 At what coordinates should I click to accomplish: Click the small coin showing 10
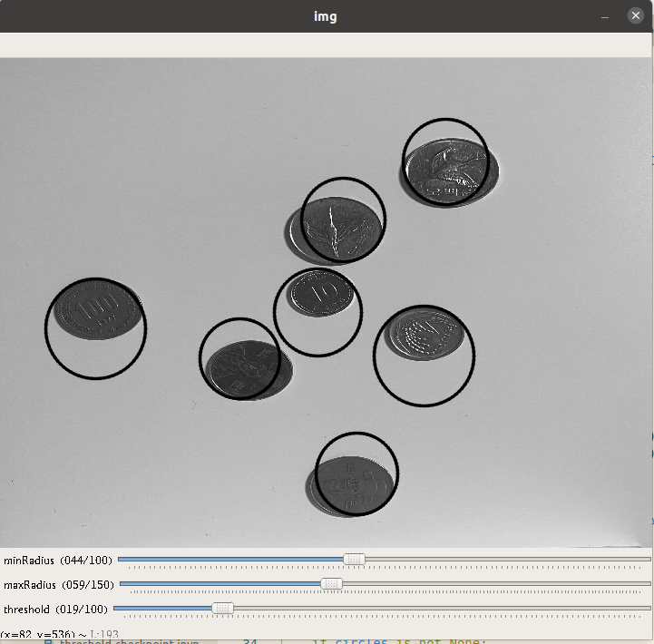click(x=322, y=292)
